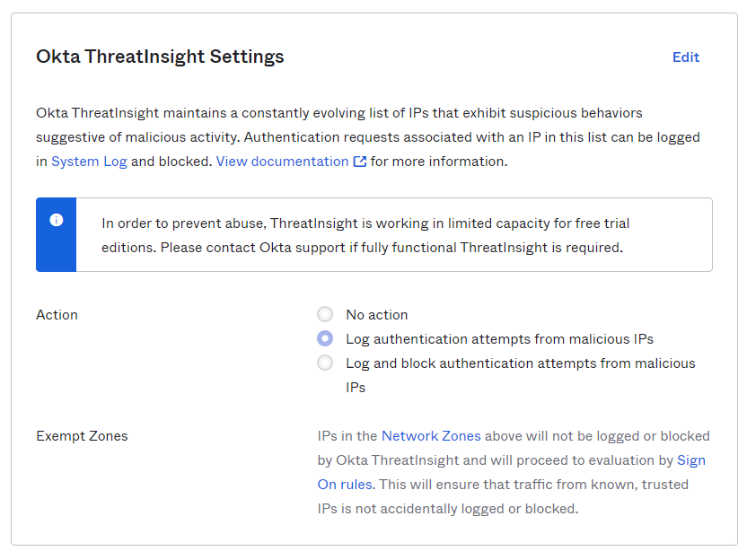Click the Exempt Zones field label
The height and width of the screenshot is (560, 747).
tap(82, 436)
